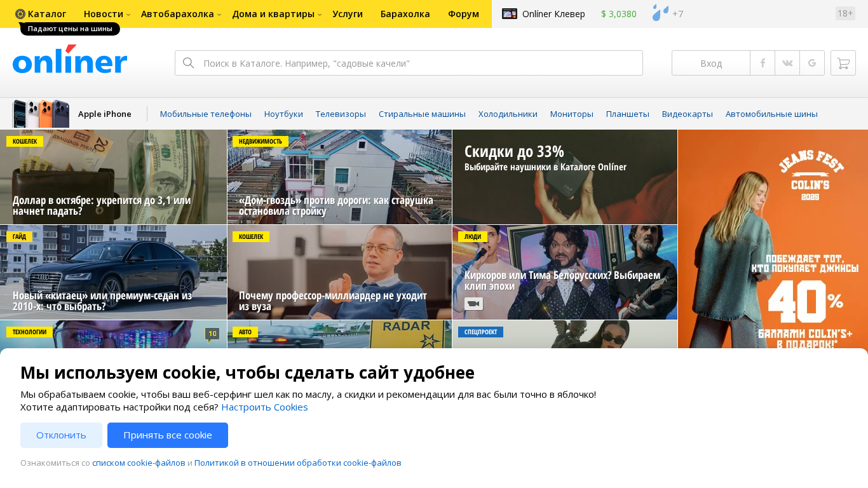Open the Каталог icon in top bar
This screenshot has width=868, height=488.
click(x=20, y=14)
